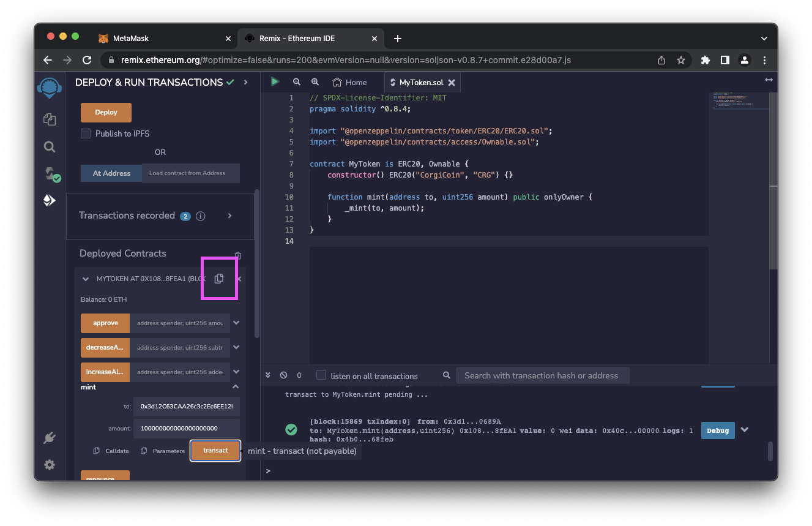Image resolution: width=812 pixels, height=526 pixels.
Task: Click the mint 'to' address field
Action: tap(186, 406)
